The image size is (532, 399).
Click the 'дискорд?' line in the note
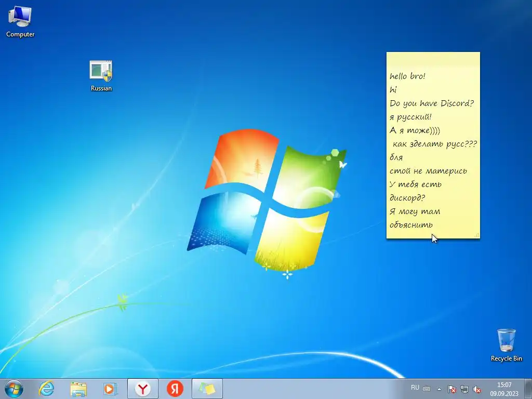[407, 198]
